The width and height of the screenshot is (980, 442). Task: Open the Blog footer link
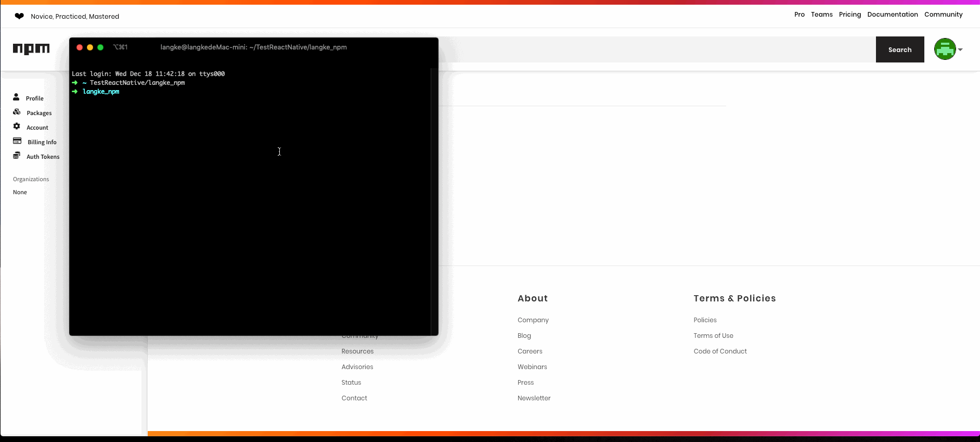[x=524, y=336]
